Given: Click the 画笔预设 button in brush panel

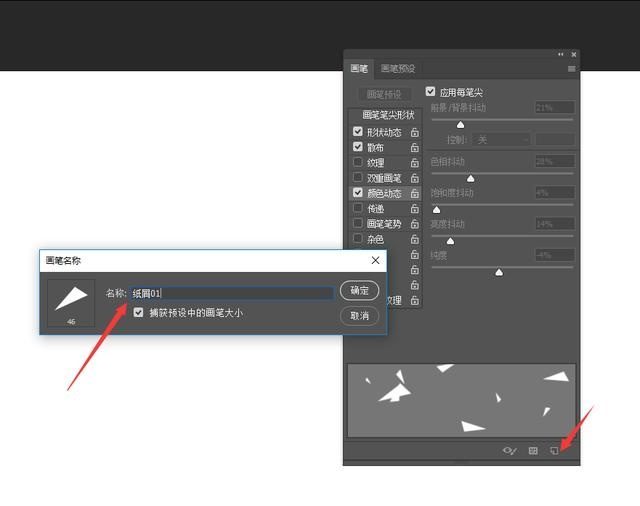Looking at the screenshot, I should coord(384,95).
